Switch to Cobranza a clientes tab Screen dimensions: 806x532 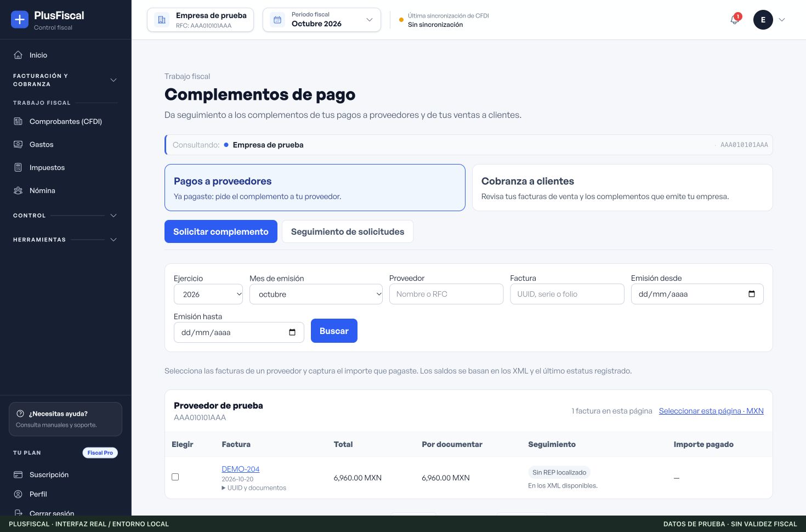click(622, 188)
